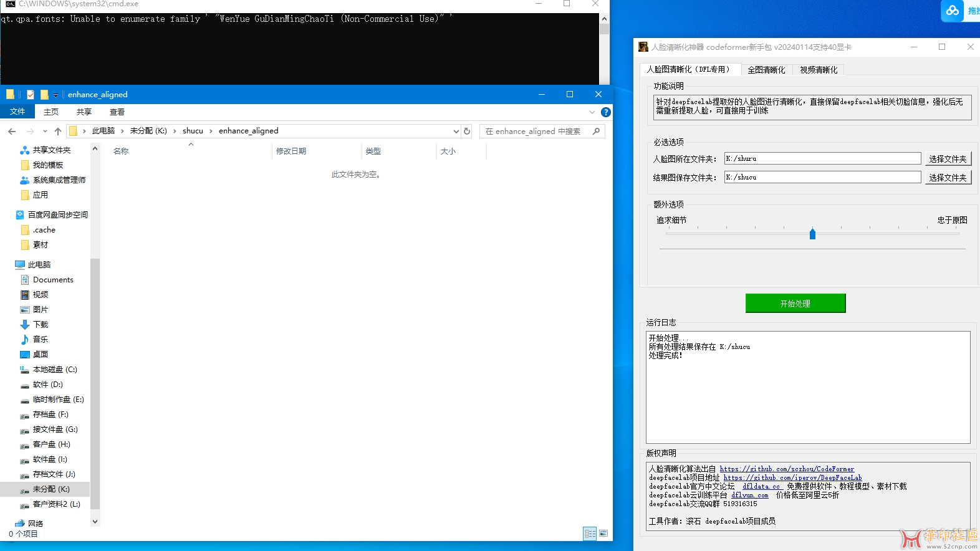The width and height of the screenshot is (980, 551).
Task: Click the properties quick access toolbar icon
Action: pos(31,95)
